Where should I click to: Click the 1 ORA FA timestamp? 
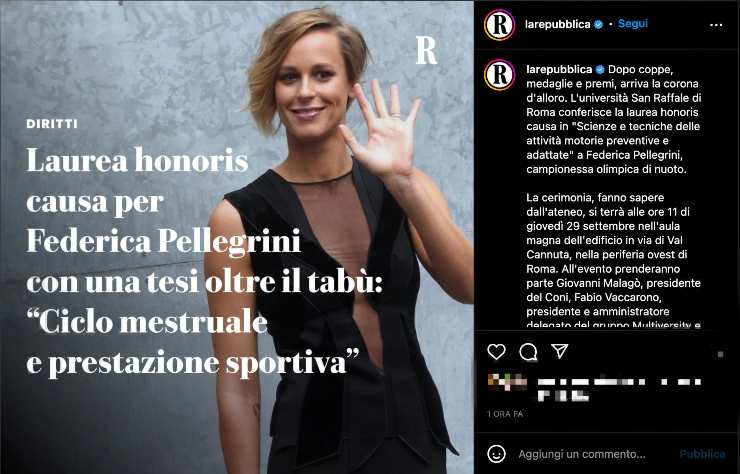tap(505, 414)
